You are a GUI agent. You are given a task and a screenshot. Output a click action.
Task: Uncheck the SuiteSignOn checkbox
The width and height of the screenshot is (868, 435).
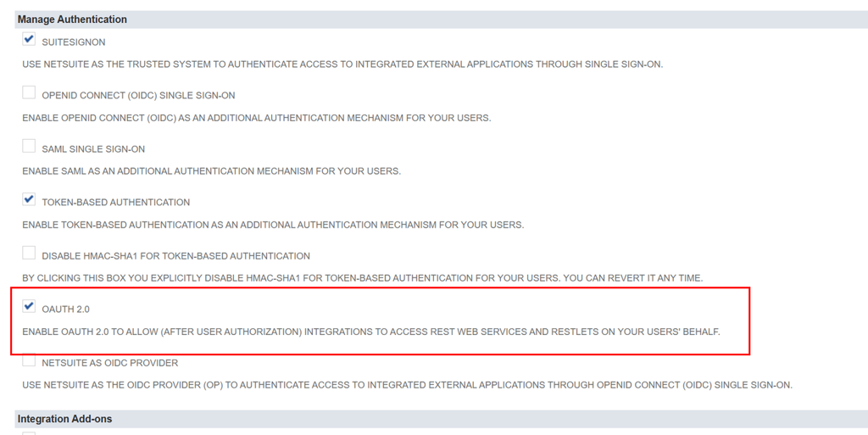click(29, 39)
